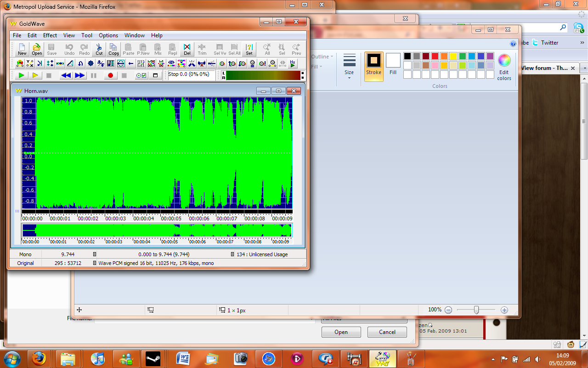Expand the Size dropdown in Paint

coord(349,67)
